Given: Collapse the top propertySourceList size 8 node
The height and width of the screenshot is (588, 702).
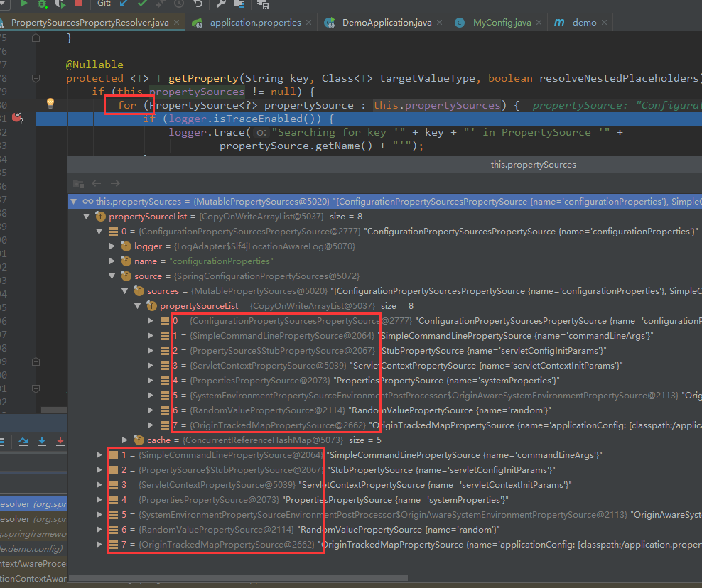Looking at the screenshot, I should pos(87,217).
